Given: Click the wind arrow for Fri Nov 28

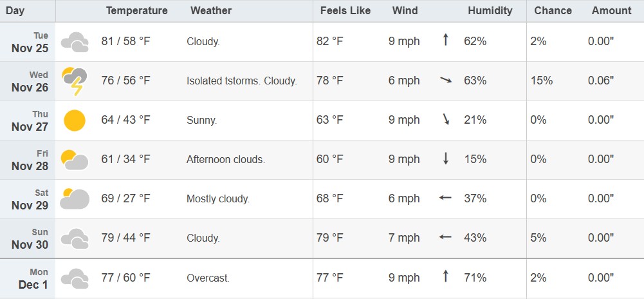Looking at the screenshot, I should [x=445, y=159].
